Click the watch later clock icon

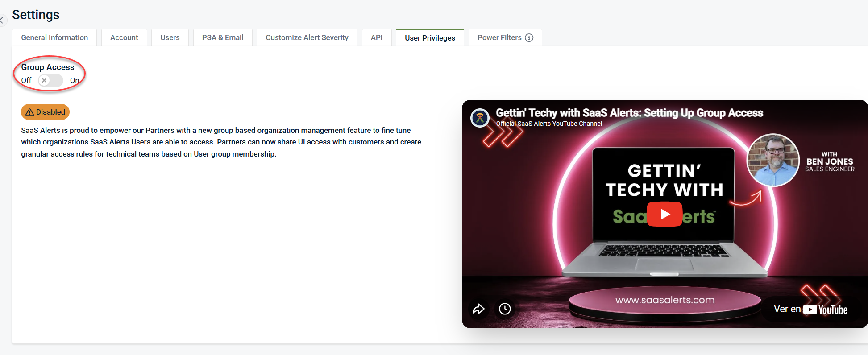coord(505,309)
